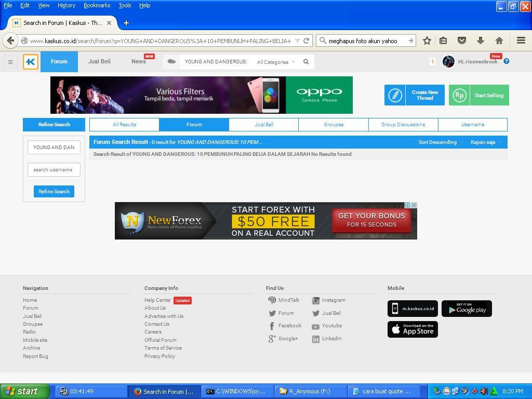The height and width of the screenshot is (399, 532).
Task: Click the Pocket save icon
Action: pyautogui.click(x=462, y=41)
